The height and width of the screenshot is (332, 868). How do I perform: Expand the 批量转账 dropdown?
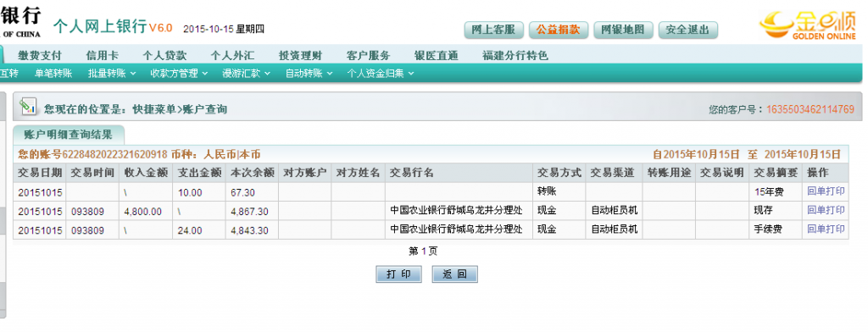[x=112, y=73]
